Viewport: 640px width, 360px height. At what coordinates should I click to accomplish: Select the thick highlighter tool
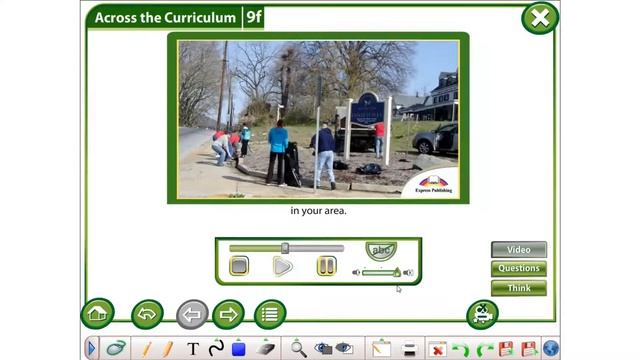(168, 349)
